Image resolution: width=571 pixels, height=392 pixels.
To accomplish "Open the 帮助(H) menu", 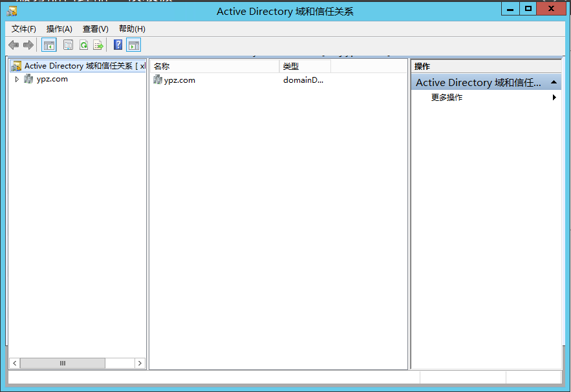I will [x=132, y=28].
